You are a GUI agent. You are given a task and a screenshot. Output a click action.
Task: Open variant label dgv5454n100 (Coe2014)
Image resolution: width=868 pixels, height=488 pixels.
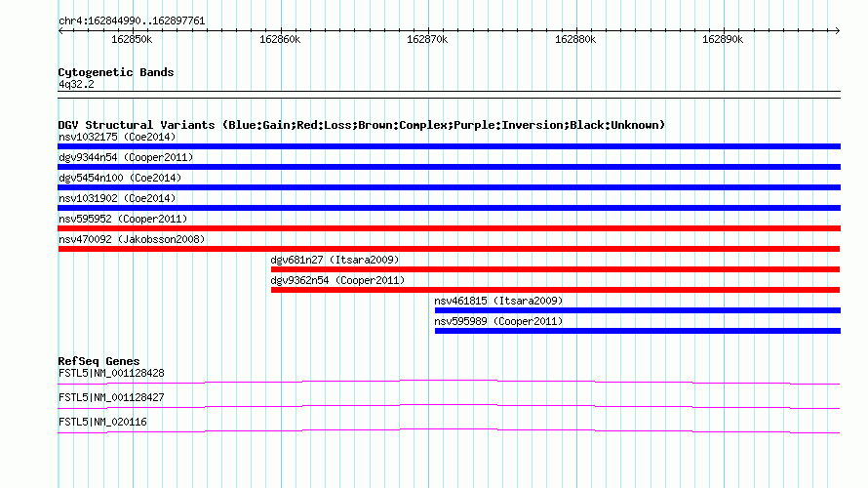coord(120,178)
